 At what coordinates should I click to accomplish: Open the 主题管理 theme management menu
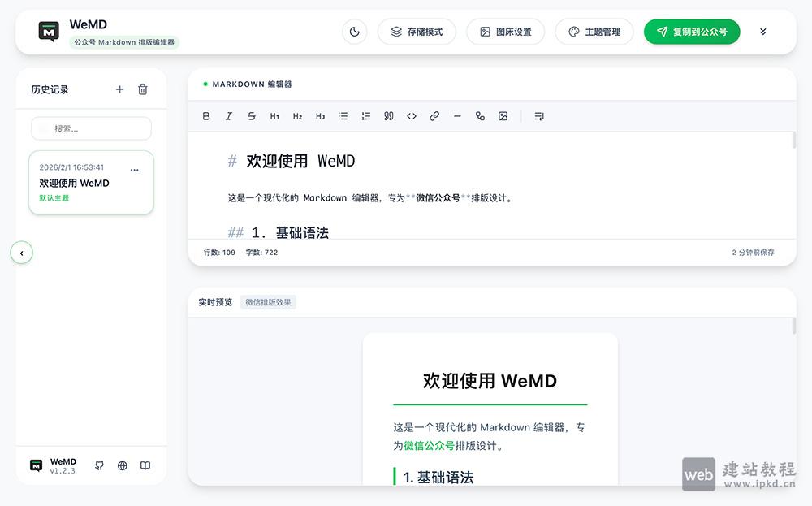point(594,31)
